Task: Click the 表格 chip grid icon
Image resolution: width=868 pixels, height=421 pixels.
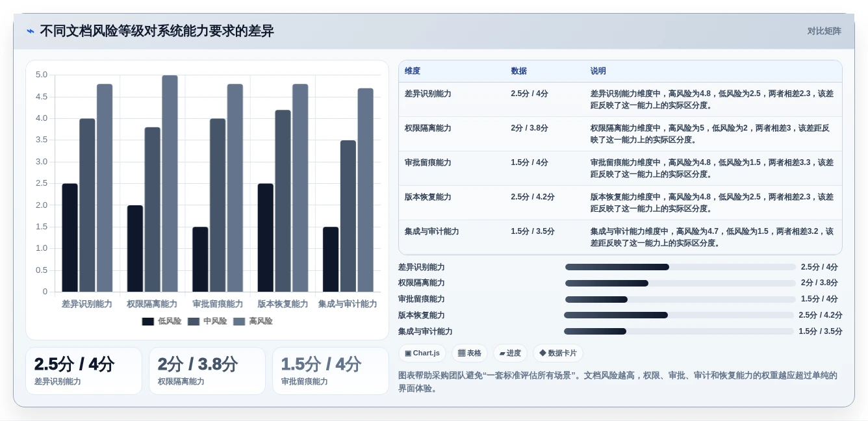Action: (x=461, y=353)
